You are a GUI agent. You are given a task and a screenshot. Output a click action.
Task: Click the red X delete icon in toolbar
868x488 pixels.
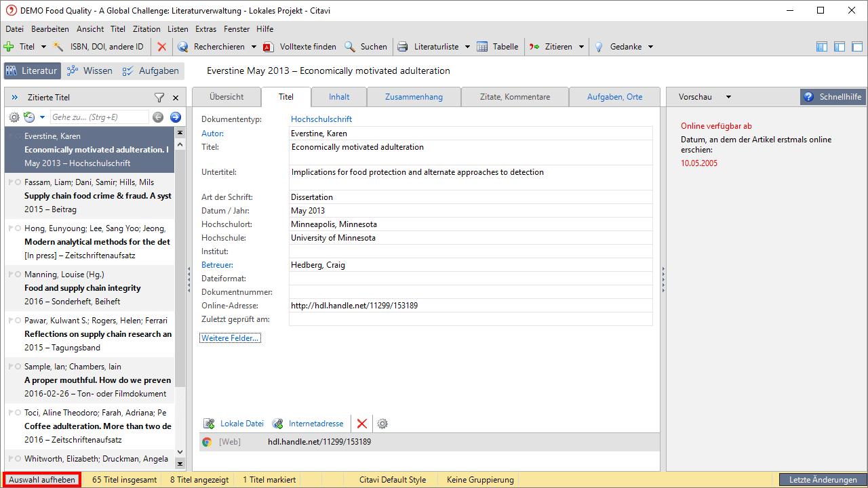pos(161,47)
